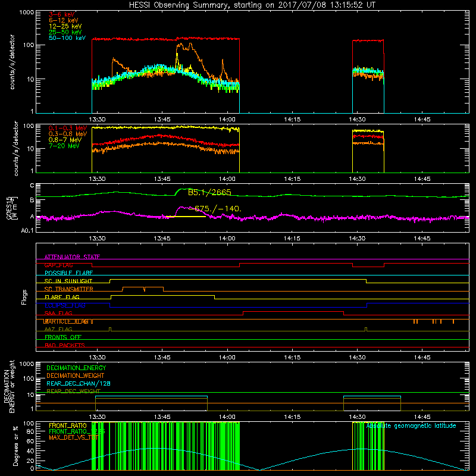476x476 pixels.
Task: Select the DECIMATION_ENERGY legend label
Action: (76, 368)
